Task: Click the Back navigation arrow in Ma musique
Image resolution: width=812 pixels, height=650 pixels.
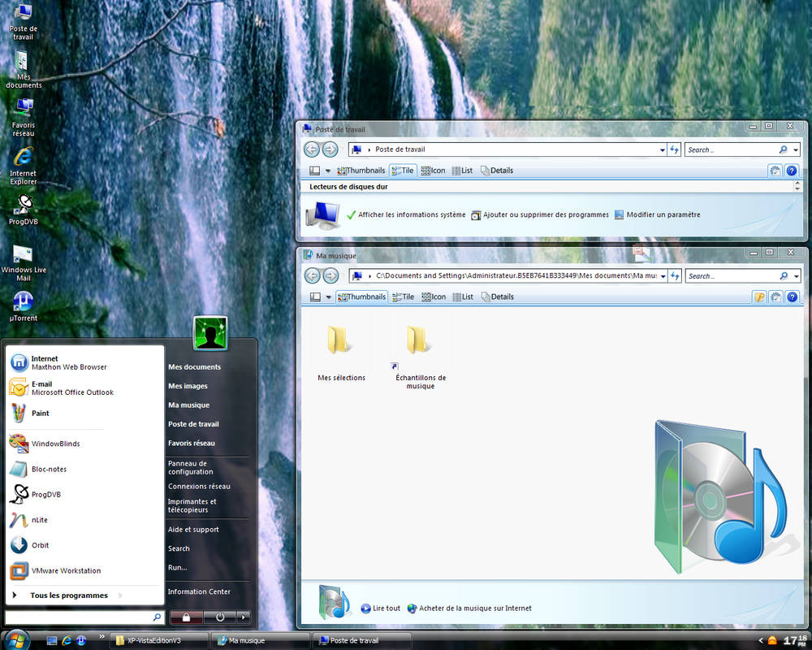Action: [x=312, y=275]
